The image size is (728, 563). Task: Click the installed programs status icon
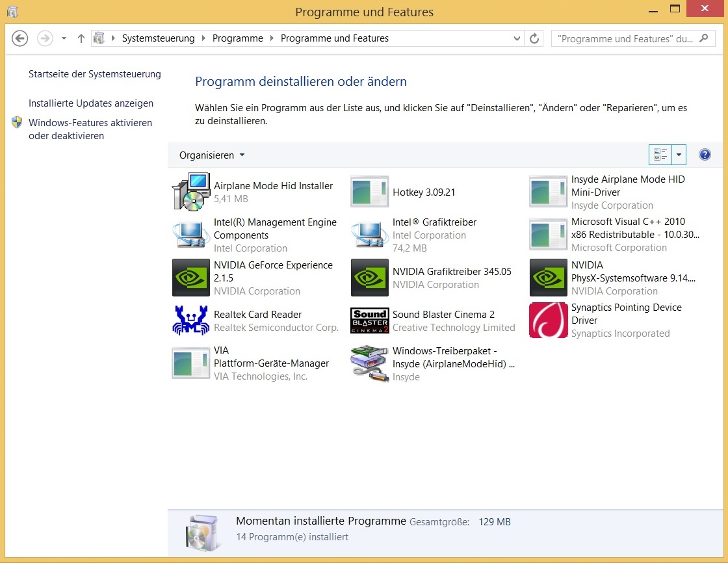tap(202, 533)
